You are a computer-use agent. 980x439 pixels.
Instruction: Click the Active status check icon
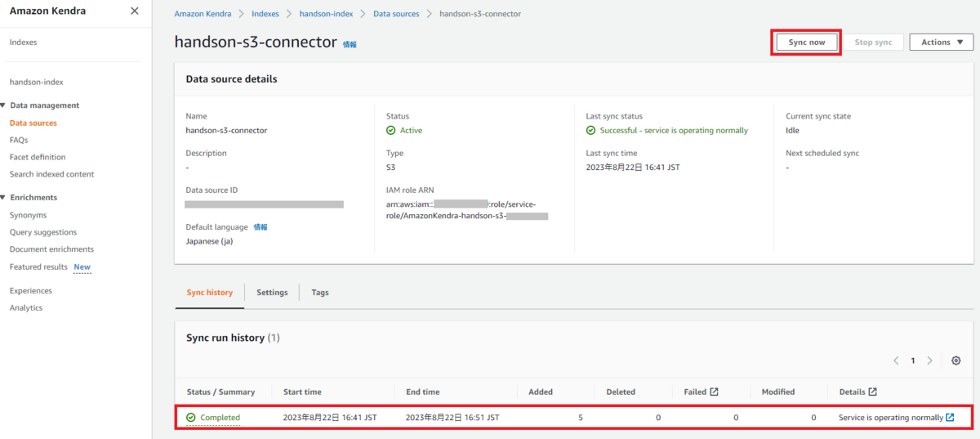click(391, 130)
